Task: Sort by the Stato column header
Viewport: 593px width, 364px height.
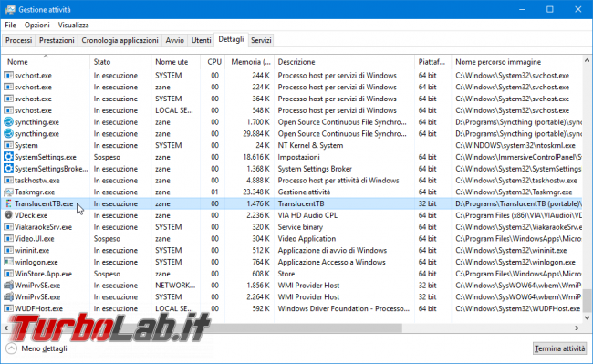Action: click(120, 62)
